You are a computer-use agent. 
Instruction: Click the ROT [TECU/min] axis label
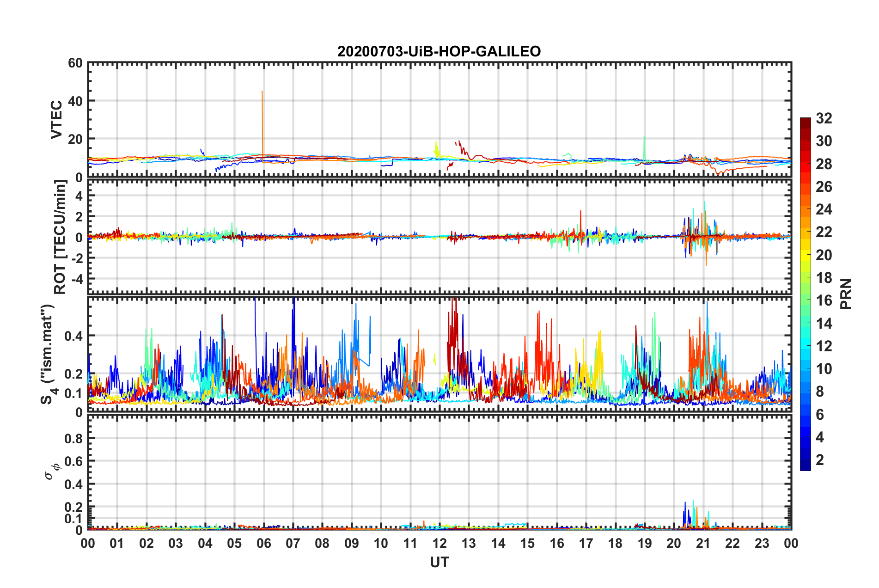pyautogui.click(x=60, y=237)
